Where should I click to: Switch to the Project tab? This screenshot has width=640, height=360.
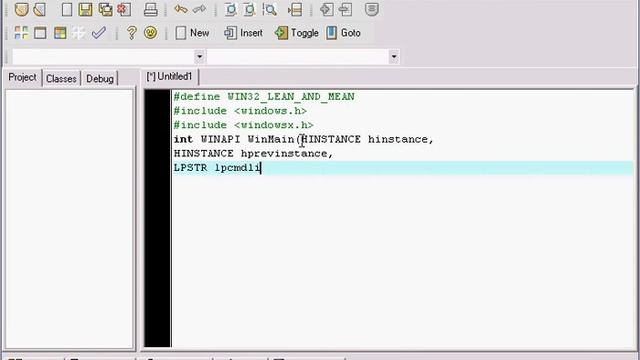point(22,78)
